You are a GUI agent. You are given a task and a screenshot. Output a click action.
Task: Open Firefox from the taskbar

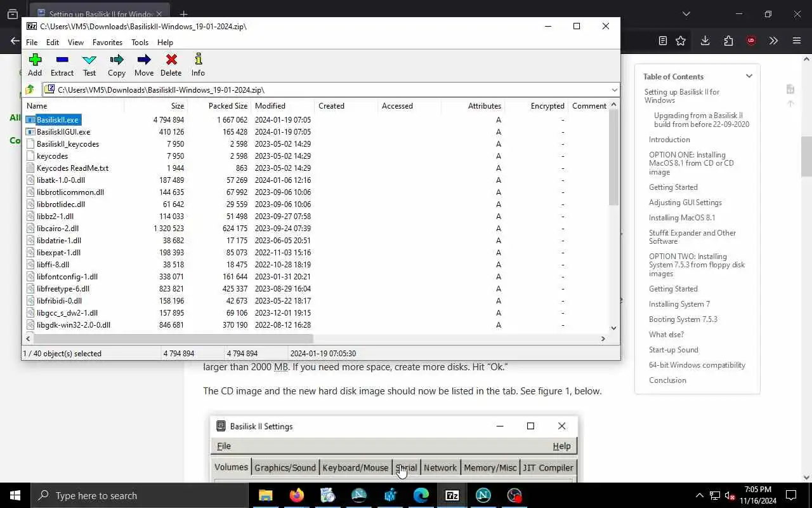click(x=296, y=495)
